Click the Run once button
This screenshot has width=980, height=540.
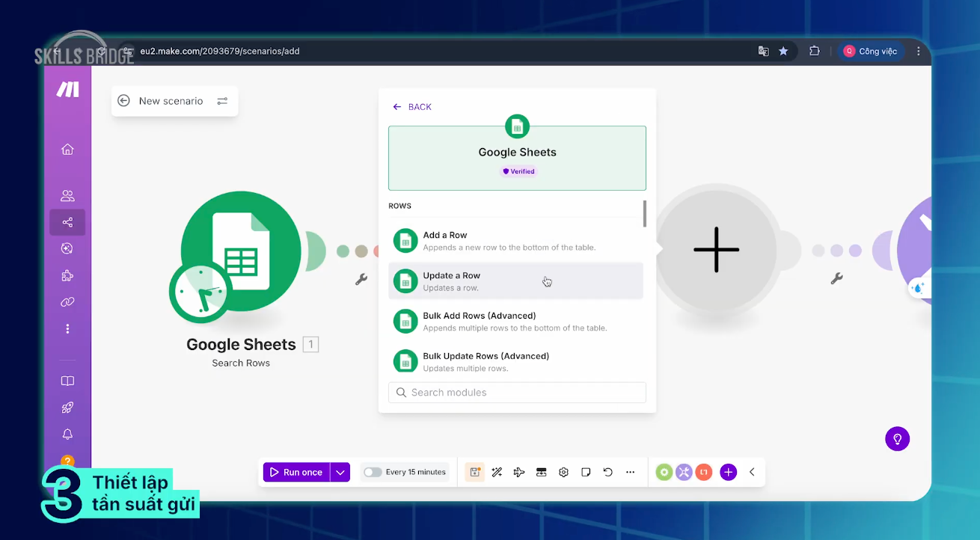click(297, 472)
